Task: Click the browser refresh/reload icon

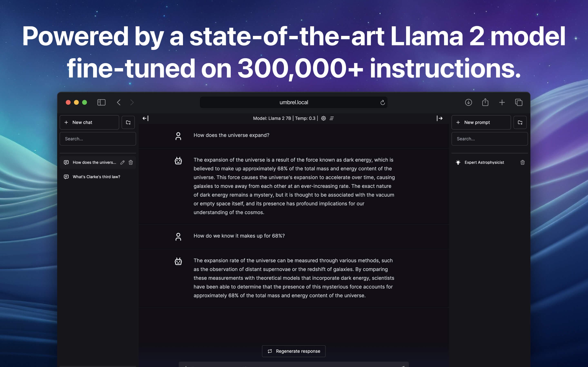Action: [x=382, y=102]
